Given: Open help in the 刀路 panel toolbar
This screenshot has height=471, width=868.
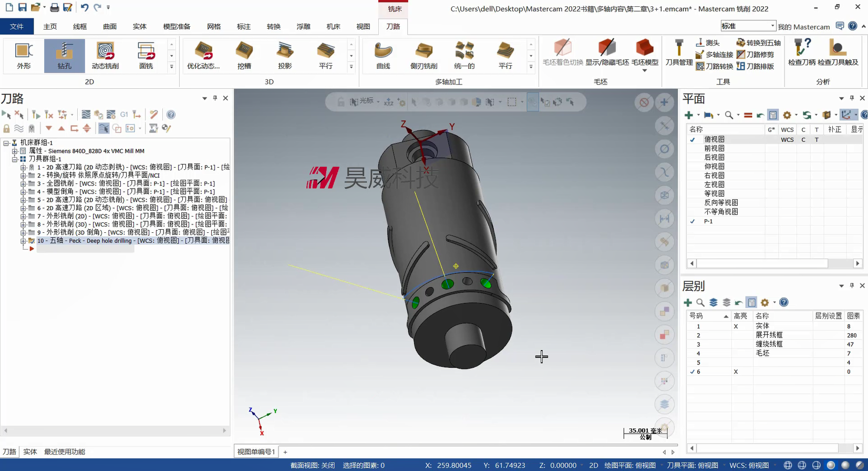Looking at the screenshot, I should point(171,115).
